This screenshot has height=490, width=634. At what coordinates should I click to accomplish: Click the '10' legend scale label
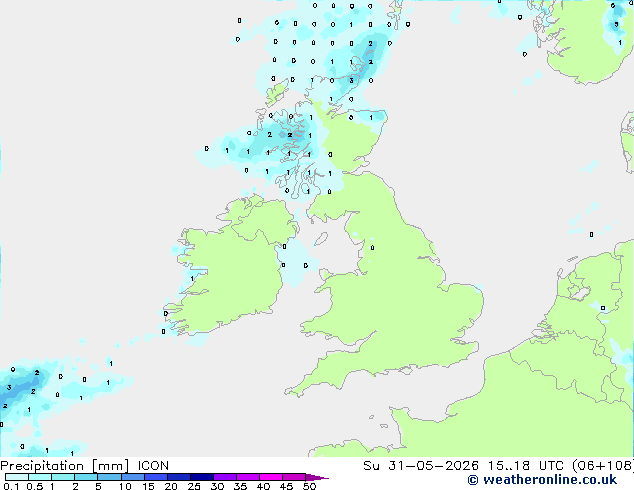pyautogui.click(x=125, y=486)
